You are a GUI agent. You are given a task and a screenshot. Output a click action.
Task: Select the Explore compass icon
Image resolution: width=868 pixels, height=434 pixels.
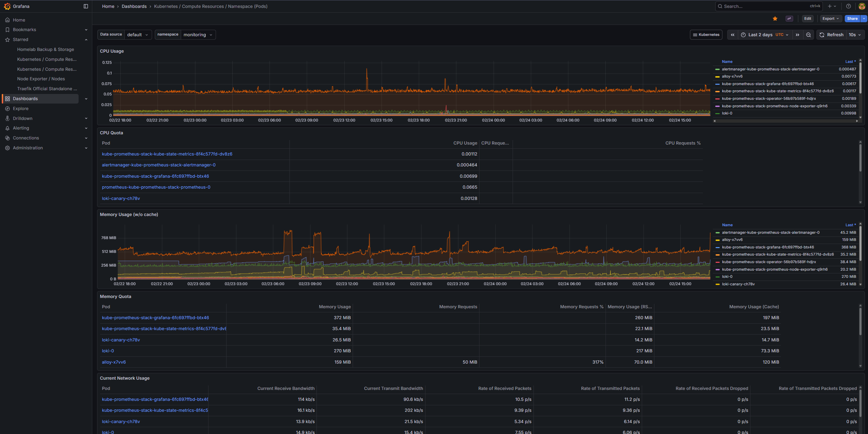[8, 108]
